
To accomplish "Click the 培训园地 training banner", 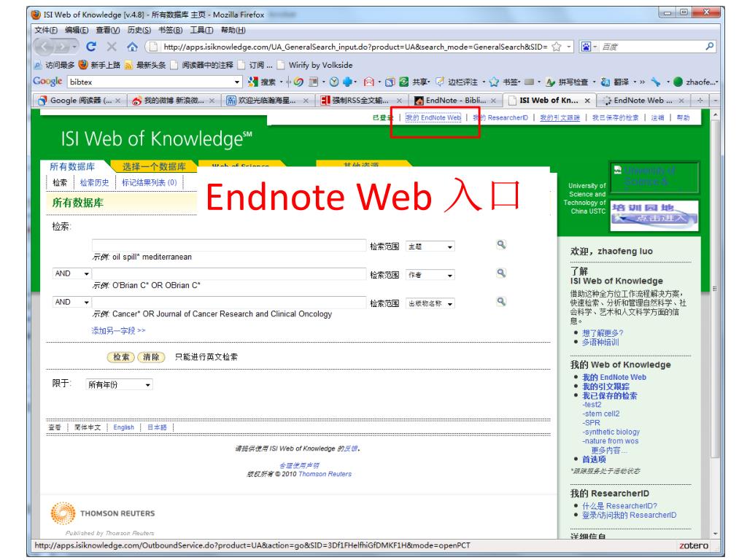I will tap(654, 215).
